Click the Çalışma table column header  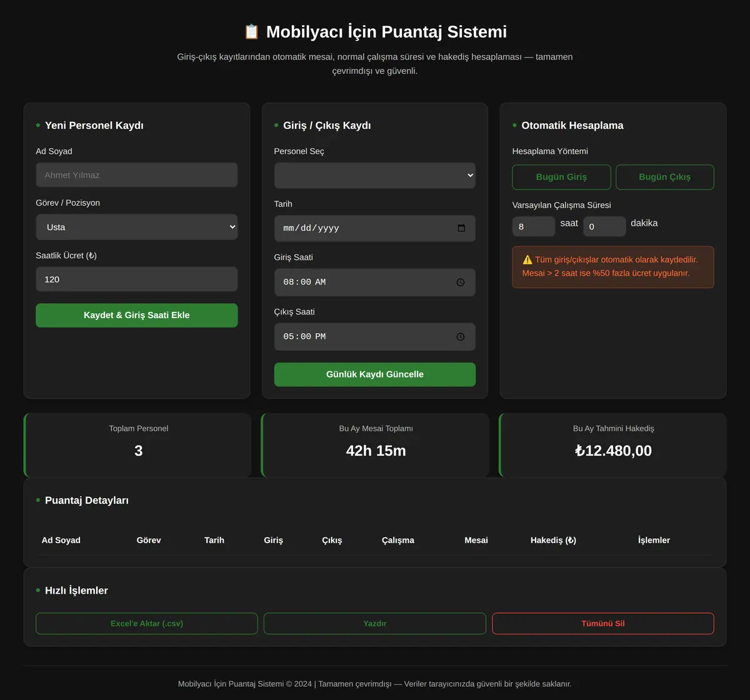(398, 540)
